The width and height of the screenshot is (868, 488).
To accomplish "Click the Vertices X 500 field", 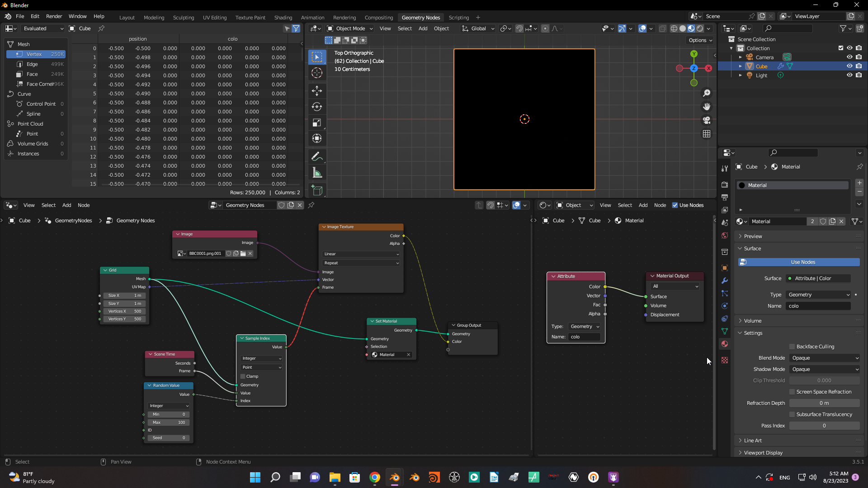I will (124, 311).
